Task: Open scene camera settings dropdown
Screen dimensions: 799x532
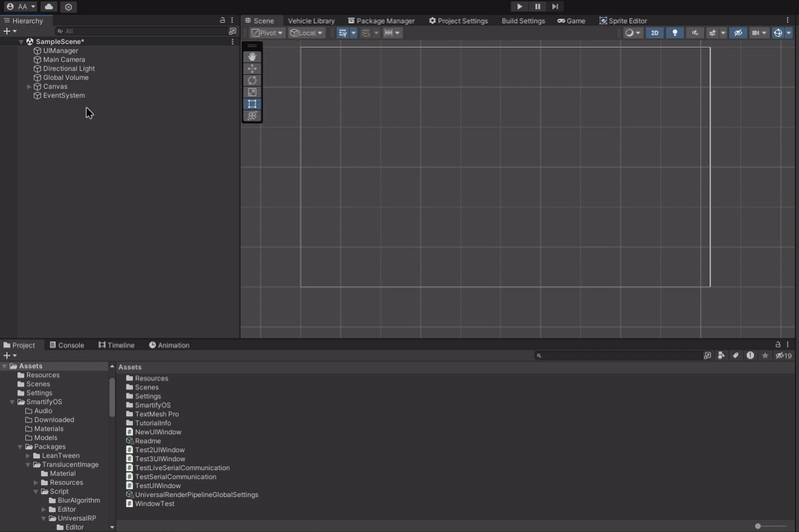Action: coord(759,33)
